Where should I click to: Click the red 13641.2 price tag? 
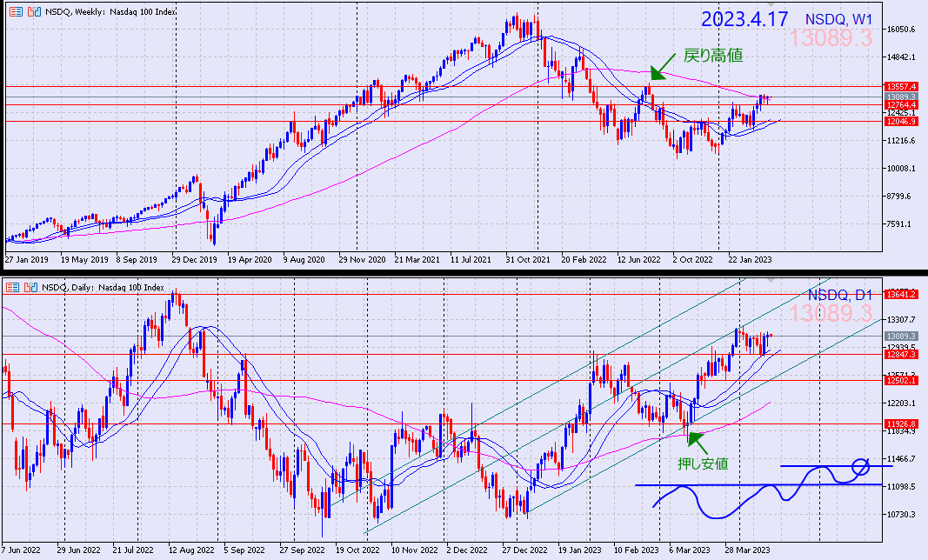point(901,294)
